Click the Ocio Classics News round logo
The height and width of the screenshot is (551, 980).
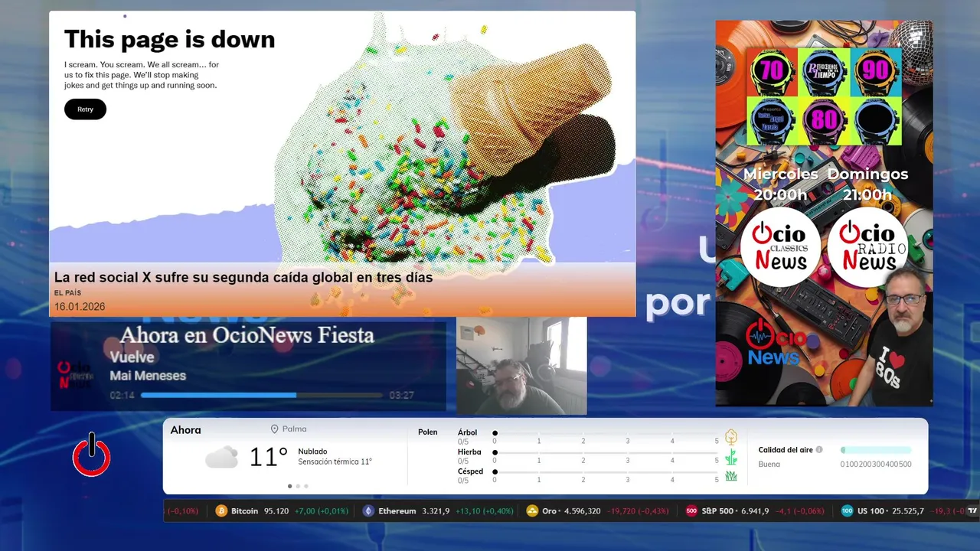(779, 246)
